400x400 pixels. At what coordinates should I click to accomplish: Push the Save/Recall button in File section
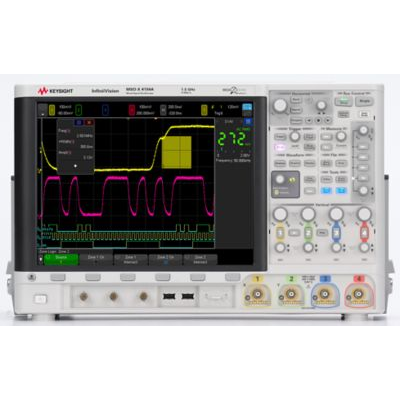pos(326,163)
